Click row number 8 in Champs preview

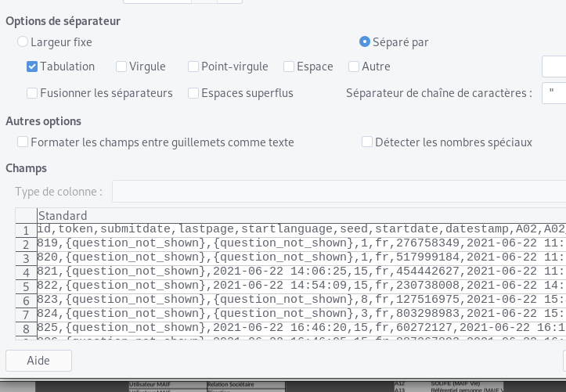point(26,329)
